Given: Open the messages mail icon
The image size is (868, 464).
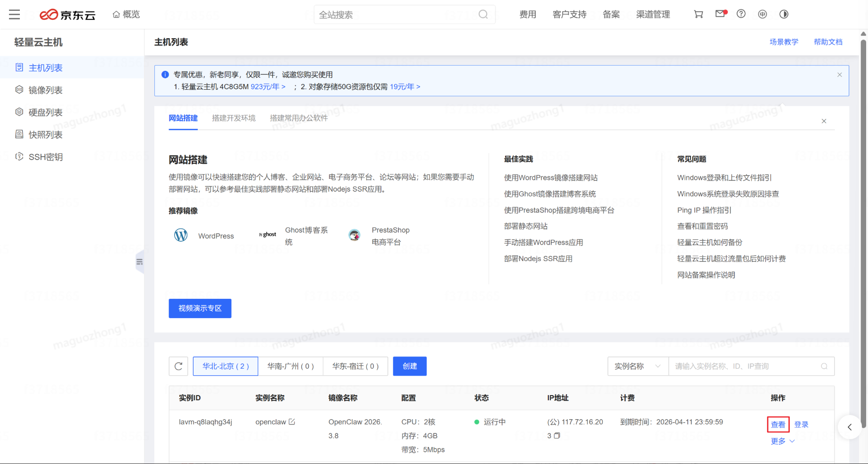Looking at the screenshot, I should (x=720, y=14).
